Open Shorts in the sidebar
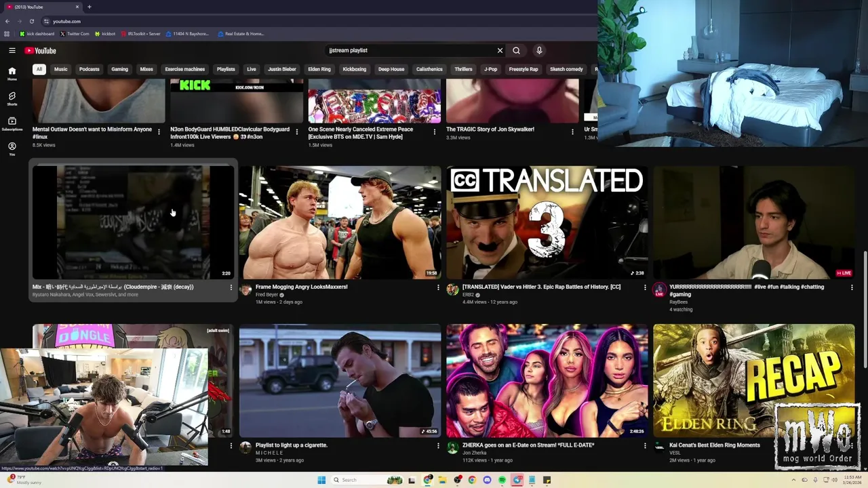This screenshot has height=488, width=868. click(12, 98)
